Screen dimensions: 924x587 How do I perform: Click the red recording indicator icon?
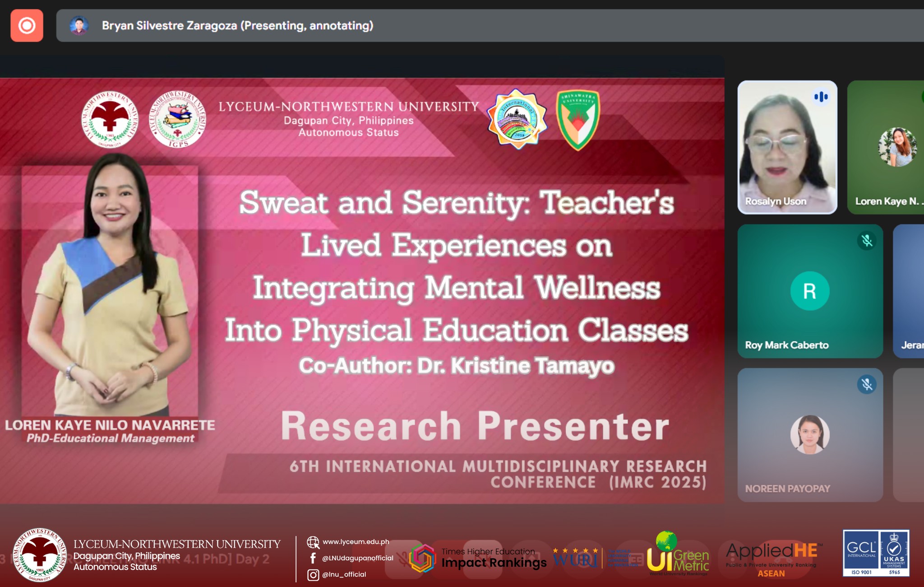tap(27, 26)
